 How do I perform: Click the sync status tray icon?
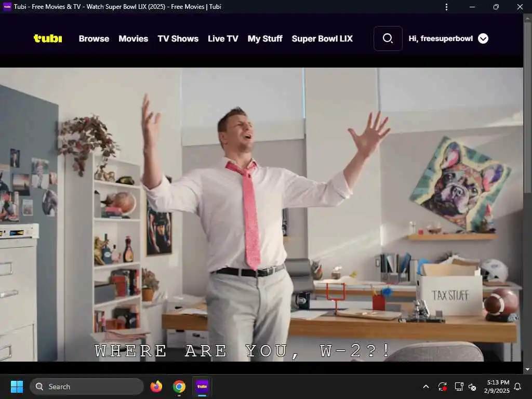[x=443, y=387]
